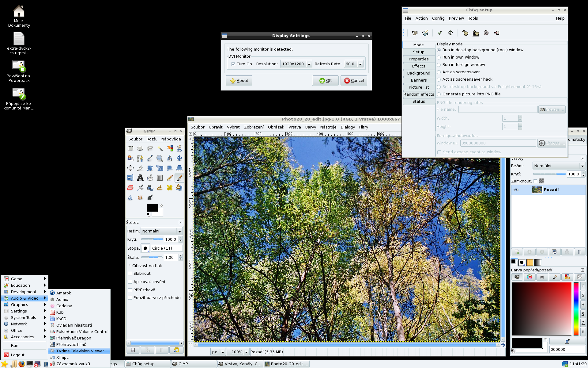Switch to Vrstvy, Kanály taskbar button
The height and width of the screenshot is (368, 588).
(x=240, y=364)
